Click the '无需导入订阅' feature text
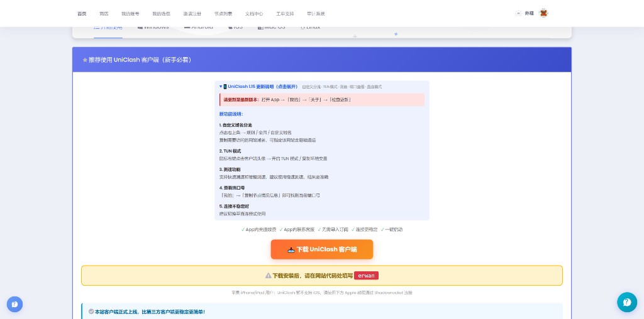 point(335,230)
